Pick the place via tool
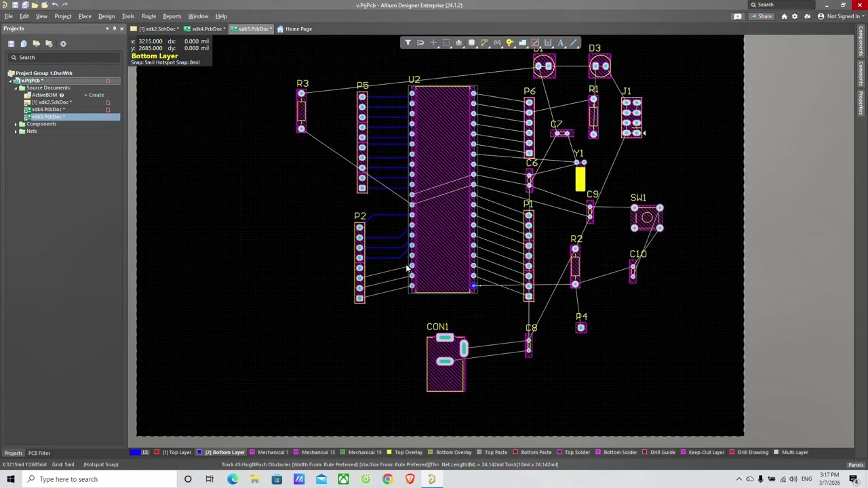Image resolution: width=868 pixels, height=488 pixels. point(510,43)
